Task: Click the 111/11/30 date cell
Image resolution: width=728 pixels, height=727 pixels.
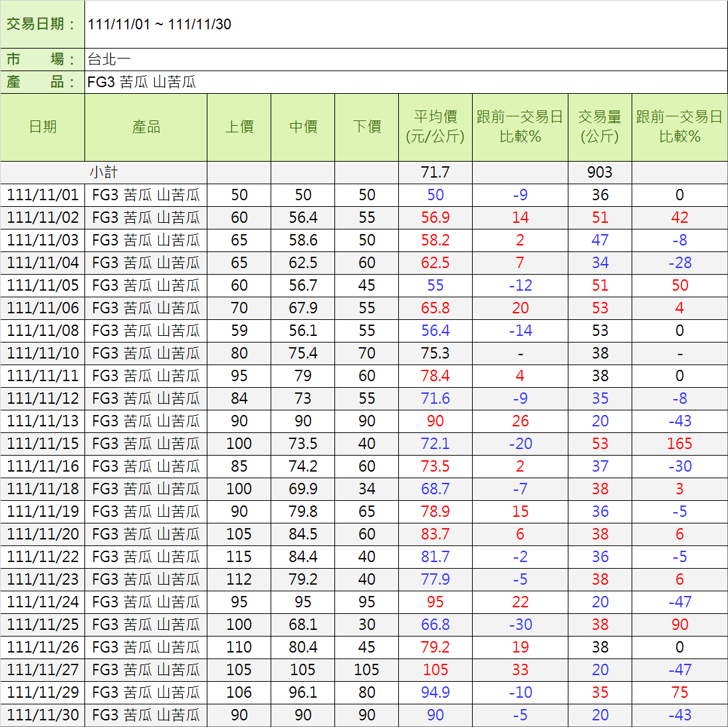Action: pos(43,715)
